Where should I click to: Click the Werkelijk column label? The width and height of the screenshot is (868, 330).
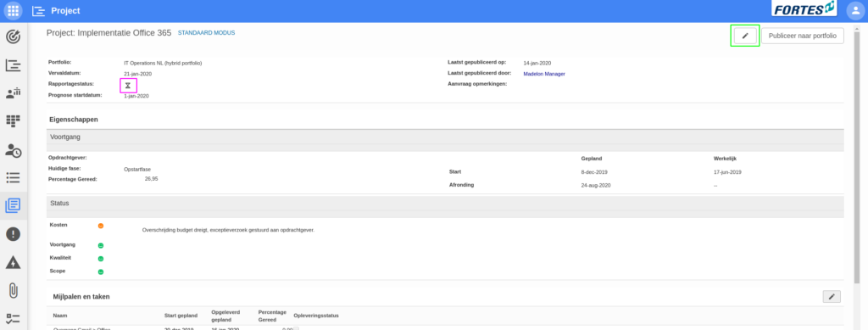click(x=725, y=159)
